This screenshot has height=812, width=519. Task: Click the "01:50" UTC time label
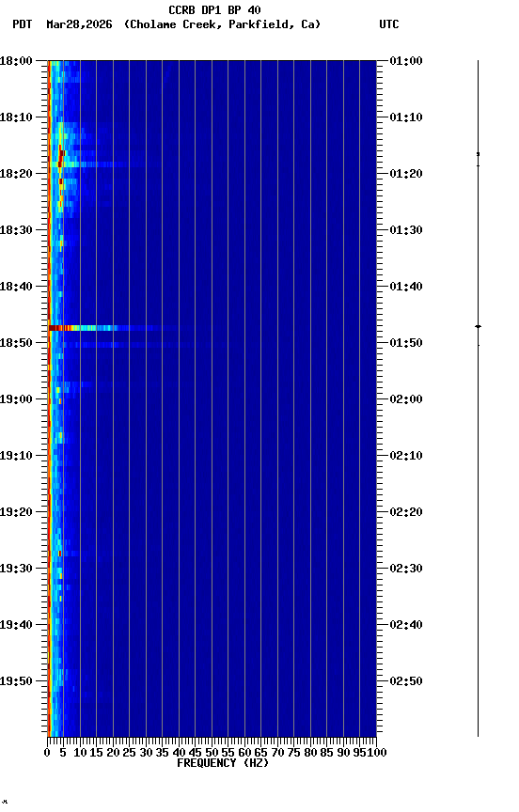tap(406, 343)
